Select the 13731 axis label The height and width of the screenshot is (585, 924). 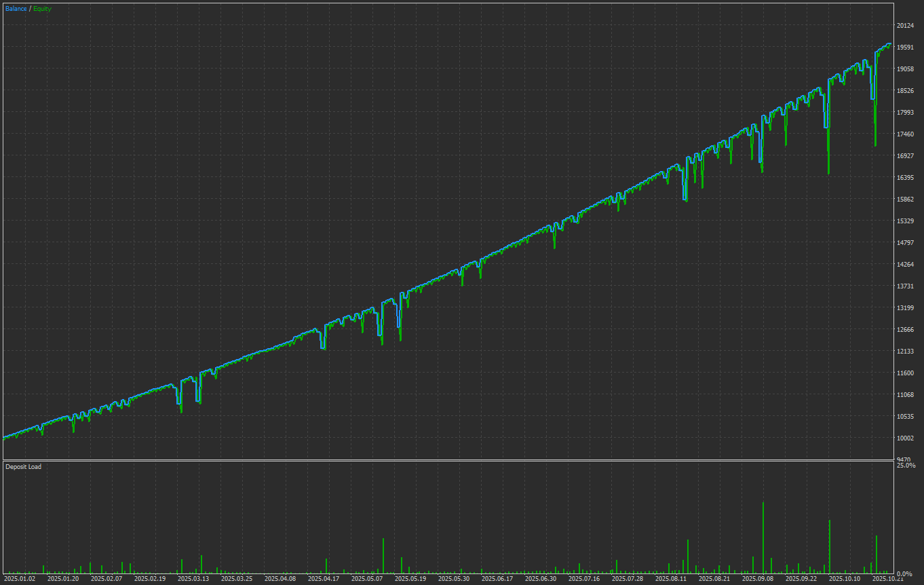tap(904, 286)
